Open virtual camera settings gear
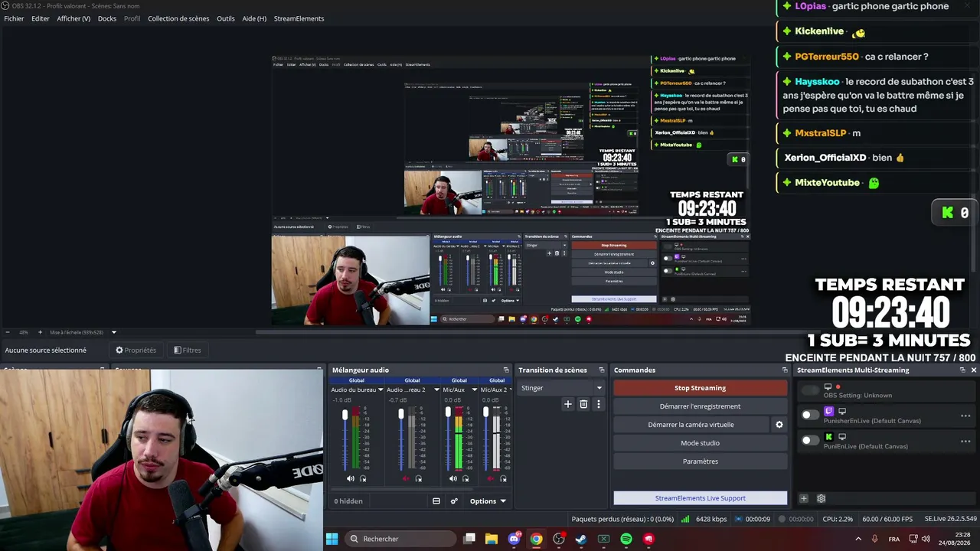Screen dimensions: 980x551 (779, 425)
